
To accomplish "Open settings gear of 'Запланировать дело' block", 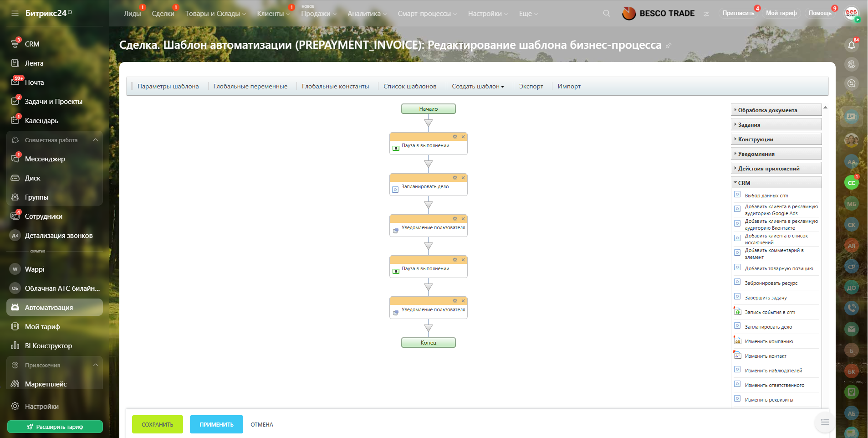I will point(454,178).
